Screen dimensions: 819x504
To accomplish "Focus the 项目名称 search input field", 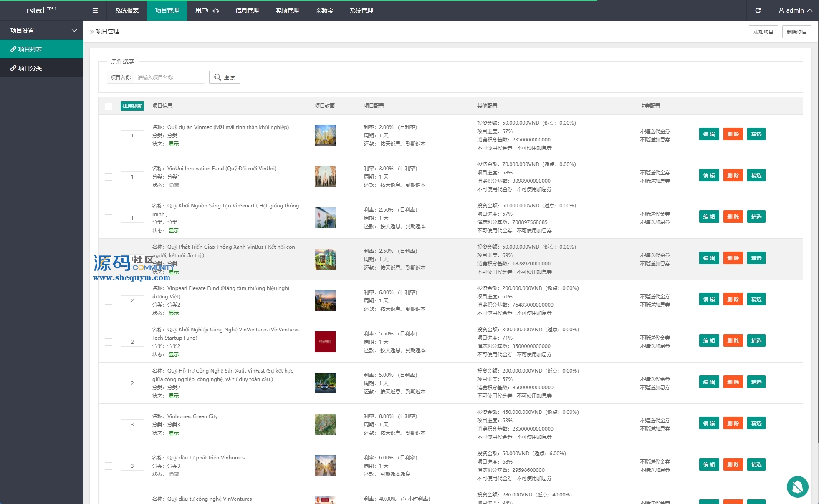I will 169,77.
